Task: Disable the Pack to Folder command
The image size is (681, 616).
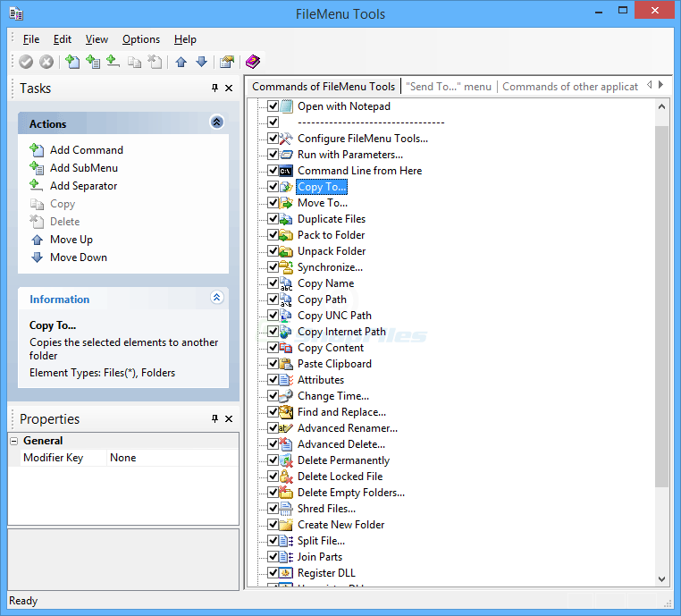Action: pyautogui.click(x=273, y=234)
